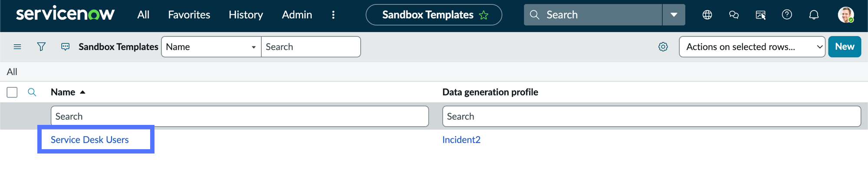868x183 pixels.
Task: Open the list context hamburger menu
Action: pyautogui.click(x=17, y=46)
